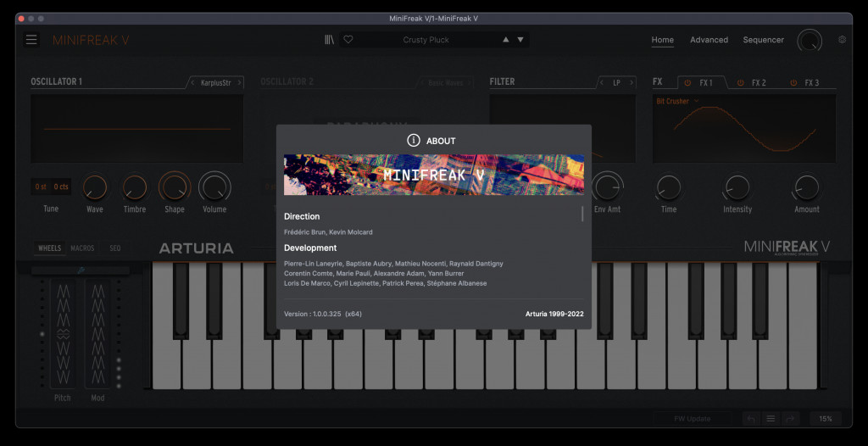Screen dimensions: 868x446
Task: Click the ARTURIA logo above keyboard
Action: click(196, 248)
